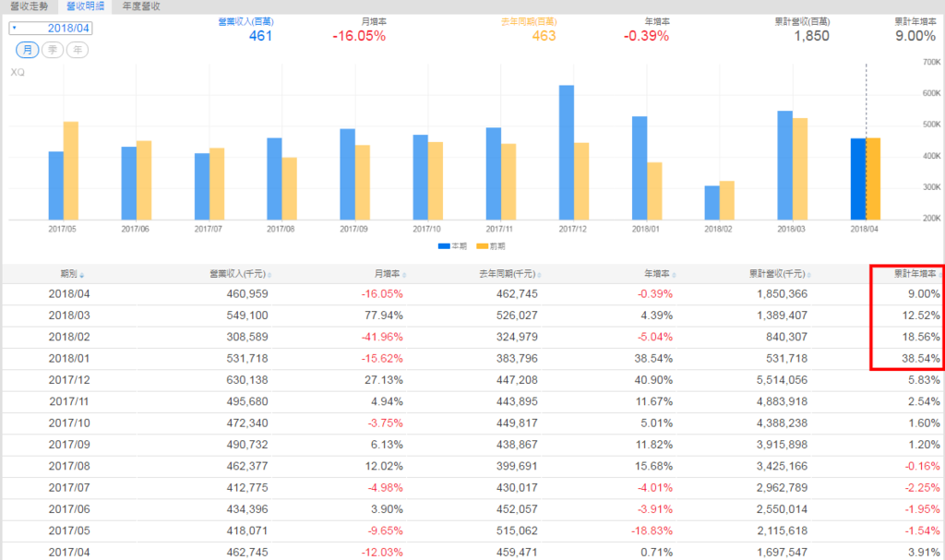945x560 pixels.
Task: Sort by the 期別 column sort icon
Action: coord(82,275)
